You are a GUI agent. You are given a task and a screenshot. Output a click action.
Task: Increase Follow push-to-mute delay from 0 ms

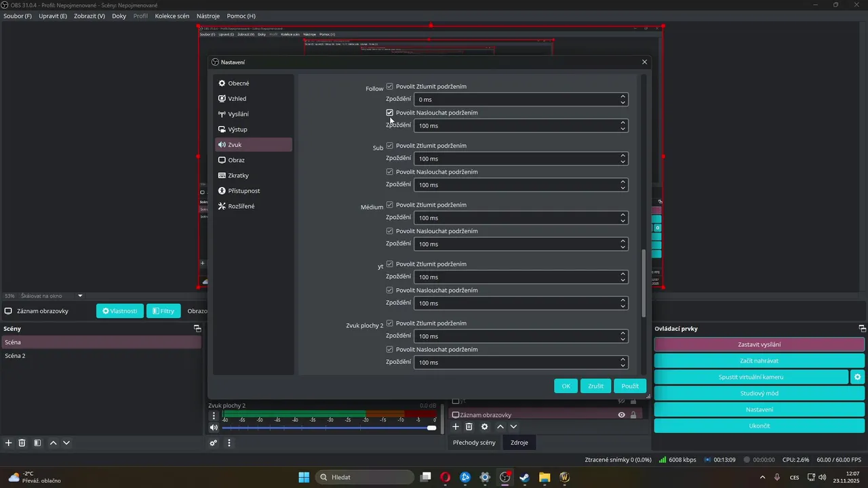pyautogui.click(x=623, y=96)
